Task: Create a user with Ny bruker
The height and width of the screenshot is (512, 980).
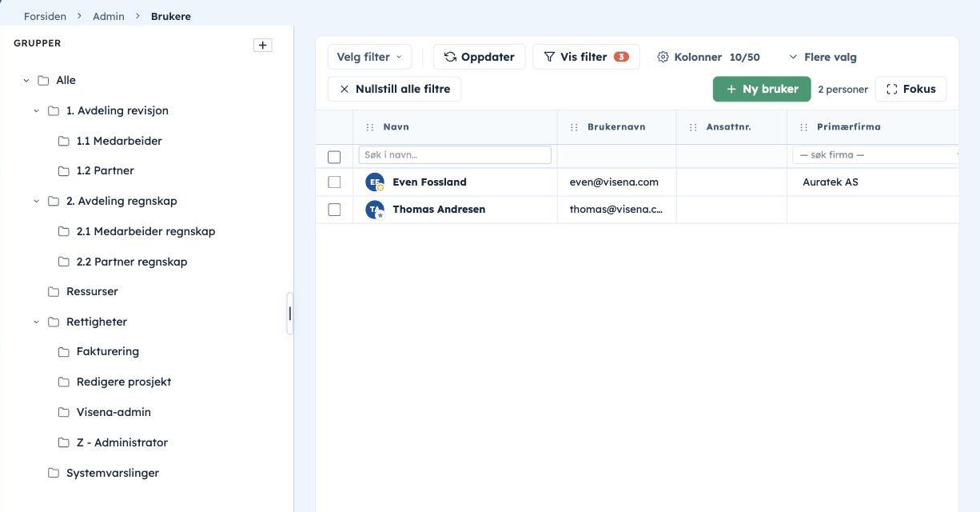Action: coord(762,89)
